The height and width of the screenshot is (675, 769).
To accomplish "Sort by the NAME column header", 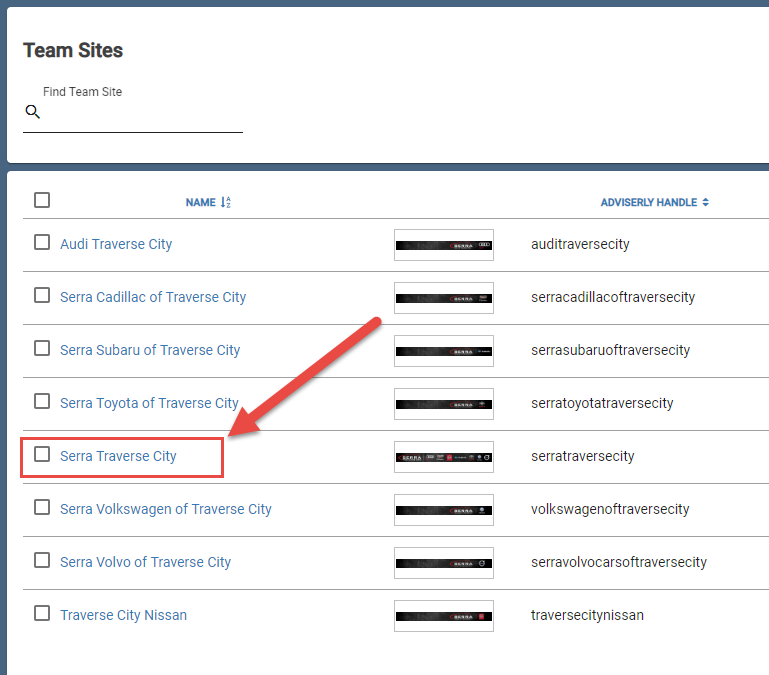I will pyautogui.click(x=201, y=203).
